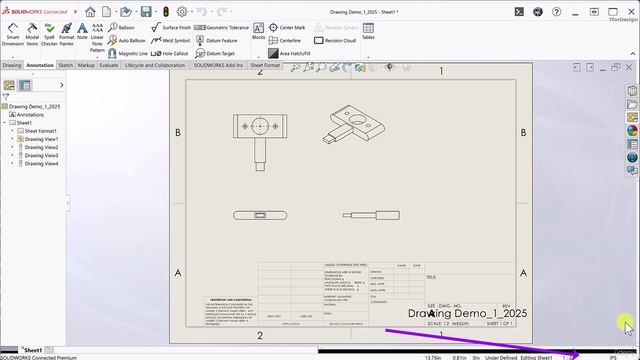640x360 pixels.
Task: Open the SOLIDWORKS Add-Ins tab
Action: [218, 65]
